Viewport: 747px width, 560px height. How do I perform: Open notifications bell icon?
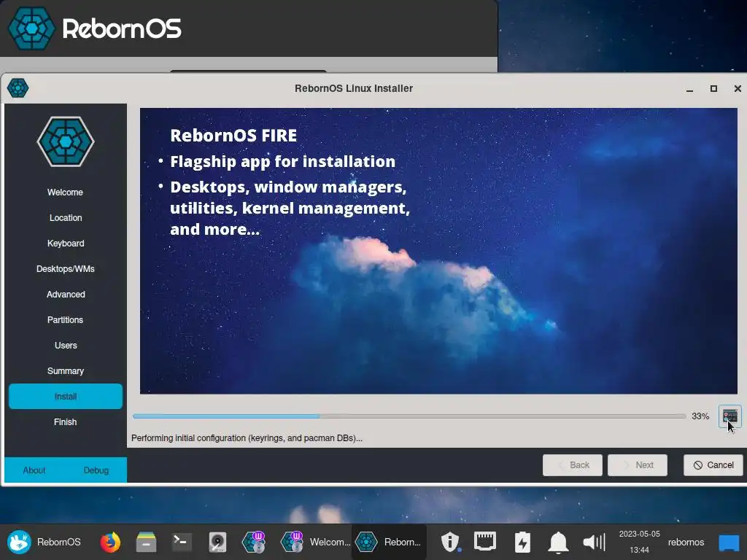coord(558,542)
